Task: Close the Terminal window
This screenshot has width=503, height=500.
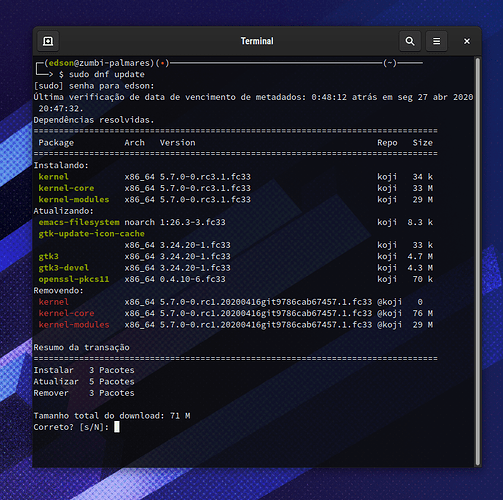Action: 467,41
